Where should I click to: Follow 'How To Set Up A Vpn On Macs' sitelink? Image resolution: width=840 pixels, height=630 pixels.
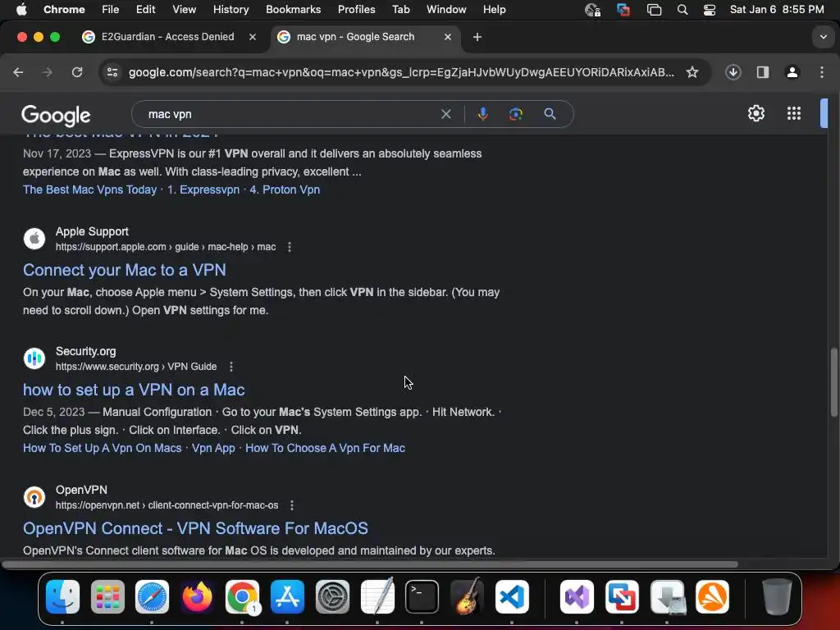coord(103,448)
